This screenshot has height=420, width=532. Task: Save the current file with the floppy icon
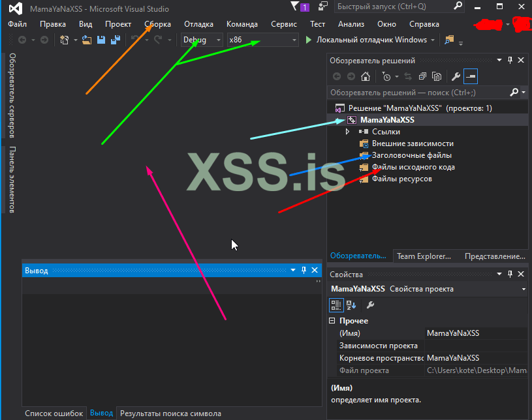[101, 40]
